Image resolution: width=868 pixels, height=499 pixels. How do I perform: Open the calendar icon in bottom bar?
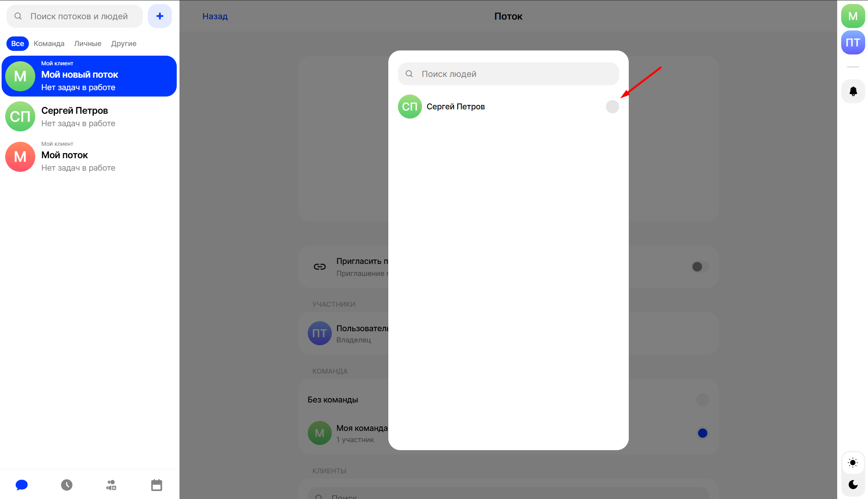(156, 485)
